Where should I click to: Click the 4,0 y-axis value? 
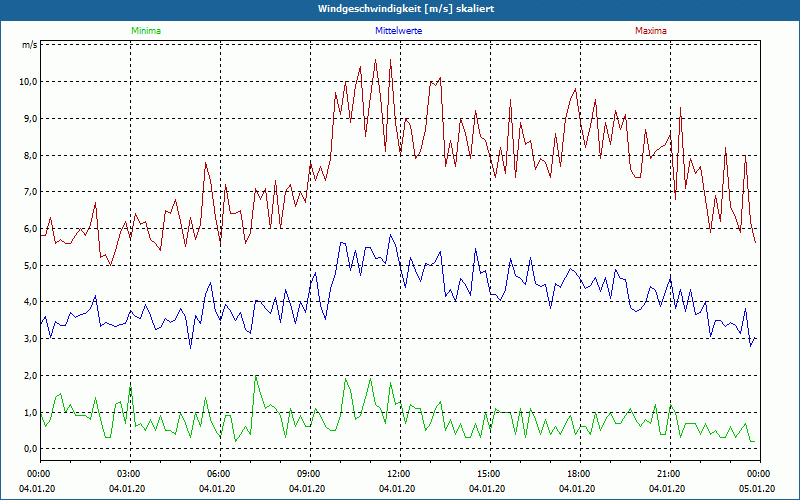pos(29,302)
